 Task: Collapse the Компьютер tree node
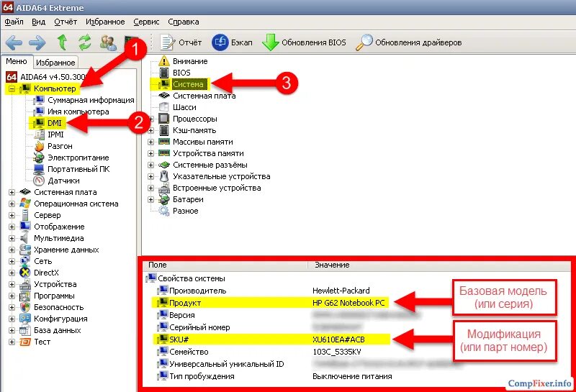[x=12, y=88]
